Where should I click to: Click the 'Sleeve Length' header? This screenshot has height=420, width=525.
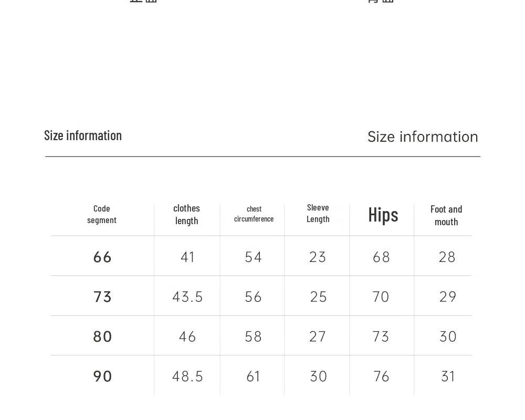pyautogui.click(x=318, y=213)
